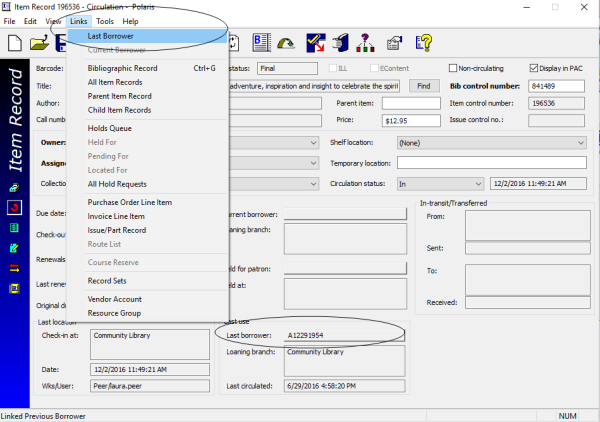Open the yellow framed sidebar view icon
The image size is (600, 422).
point(14,288)
